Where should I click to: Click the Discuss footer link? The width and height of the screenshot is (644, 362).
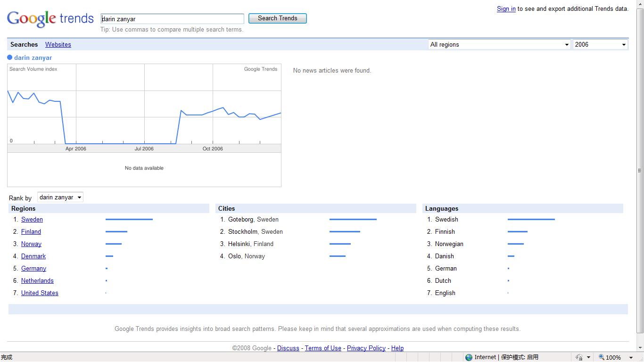click(288, 348)
